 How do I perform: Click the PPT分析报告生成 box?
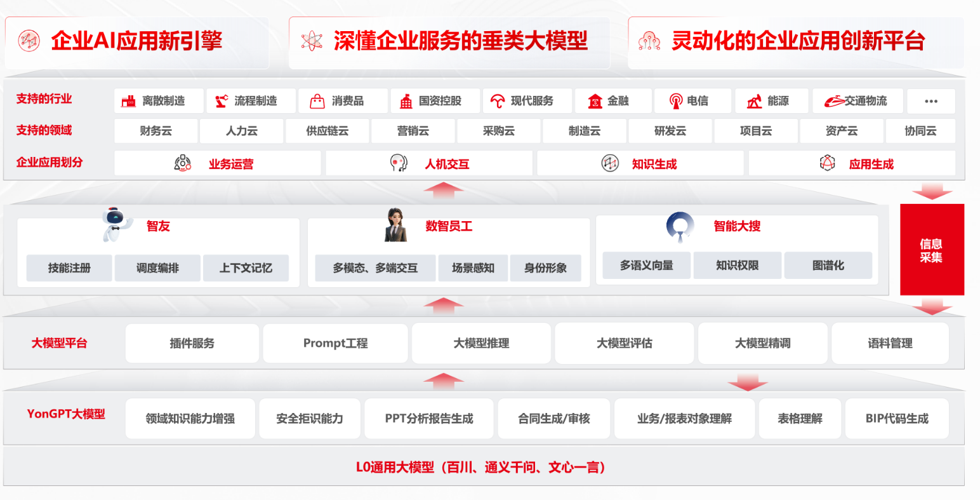pos(429,419)
